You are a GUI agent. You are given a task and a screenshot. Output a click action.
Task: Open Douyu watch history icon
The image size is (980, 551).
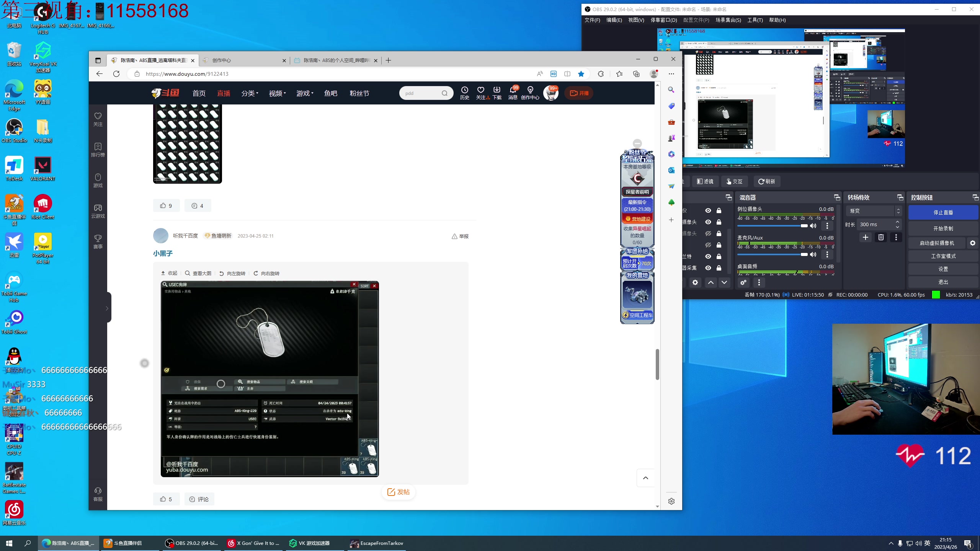coord(464,93)
